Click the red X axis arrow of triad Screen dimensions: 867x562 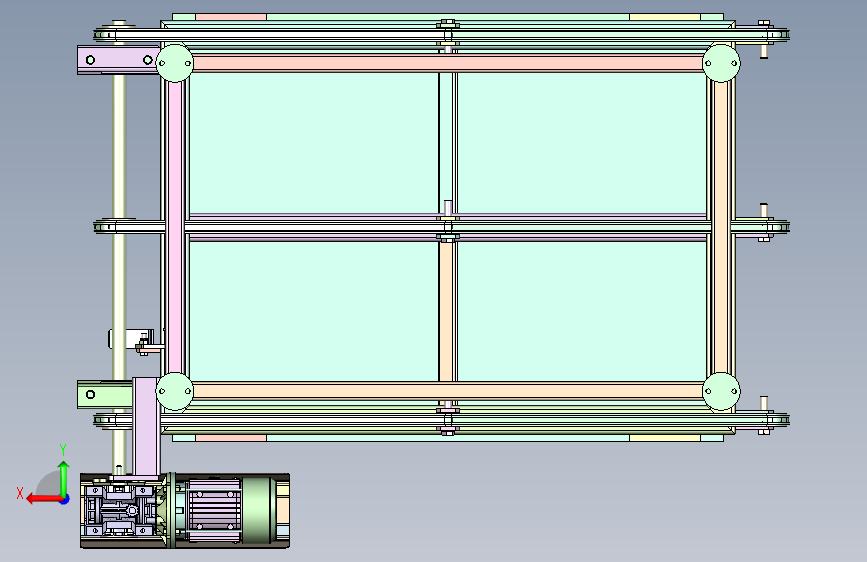[43, 499]
